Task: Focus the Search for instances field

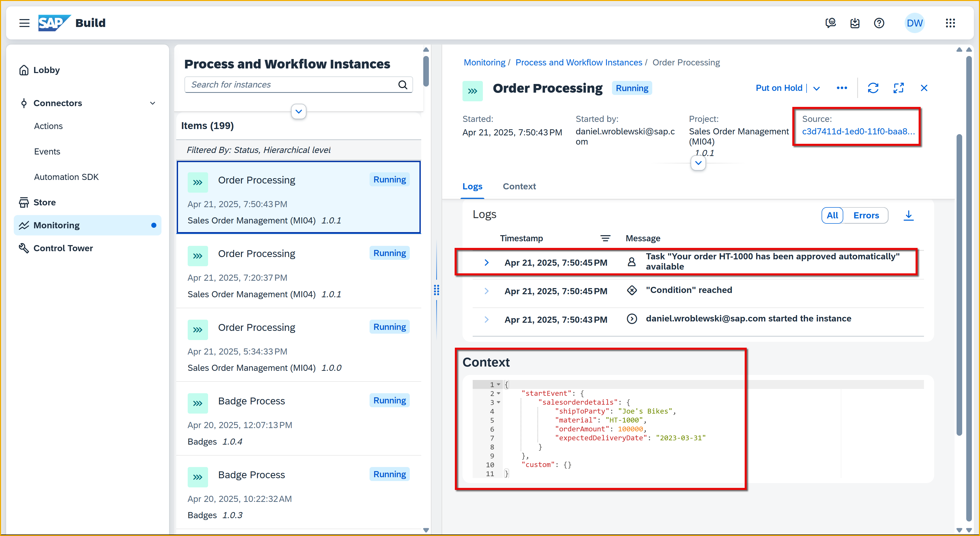Action: click(x=299, y=84)
